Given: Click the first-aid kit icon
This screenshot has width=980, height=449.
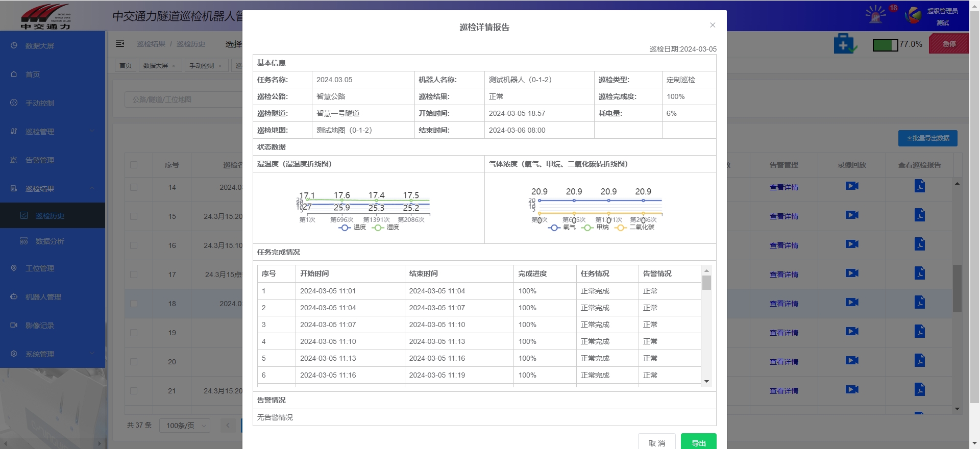Looking at the screenshot, I should click(845, 44).
